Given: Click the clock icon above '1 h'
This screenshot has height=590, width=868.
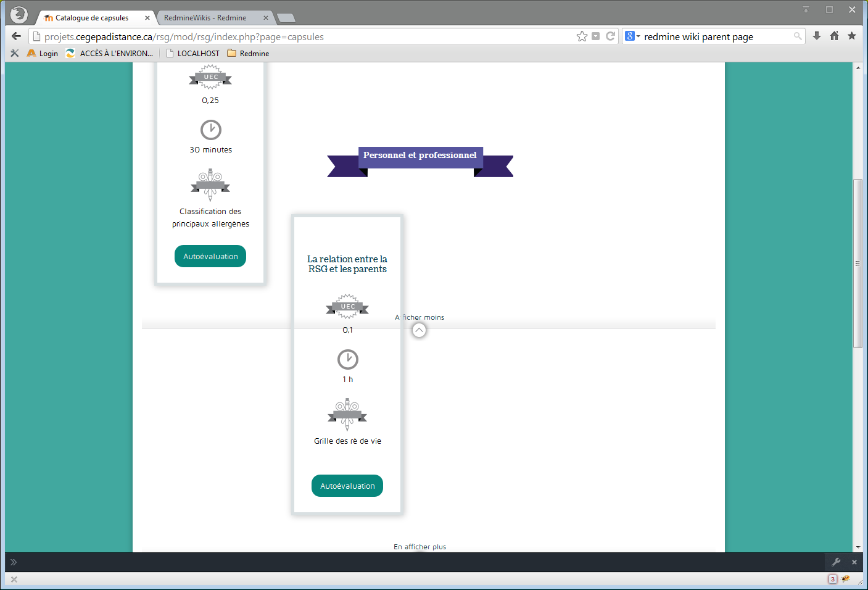Looking at the screenshot, I should pyautogui.click(x=348, y=359).
